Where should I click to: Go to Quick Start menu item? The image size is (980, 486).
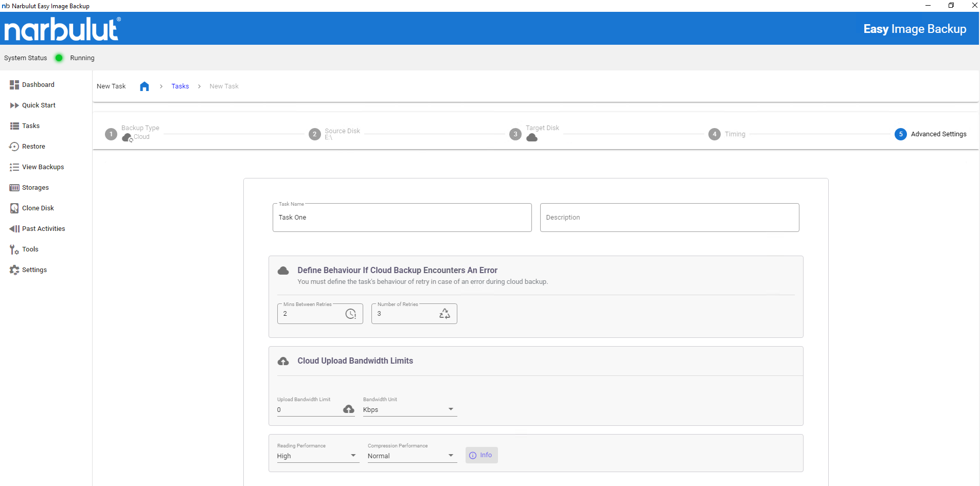pos(39,105)
